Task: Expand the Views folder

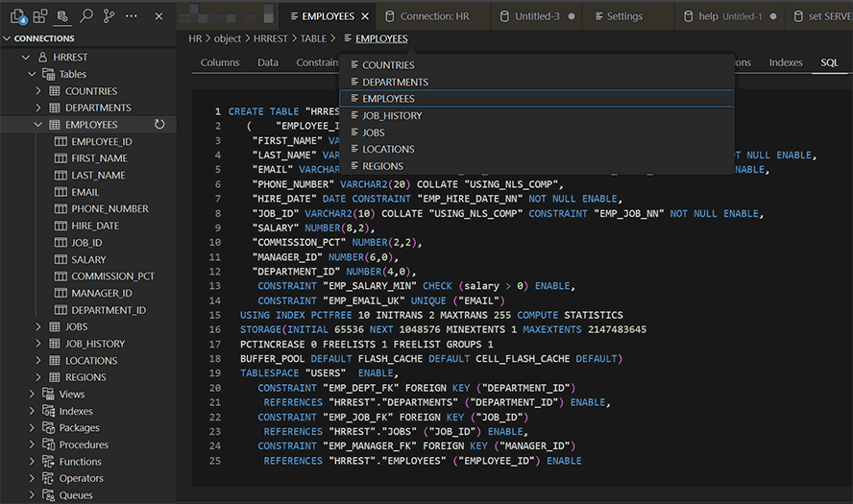Action: tap(33, 395)
